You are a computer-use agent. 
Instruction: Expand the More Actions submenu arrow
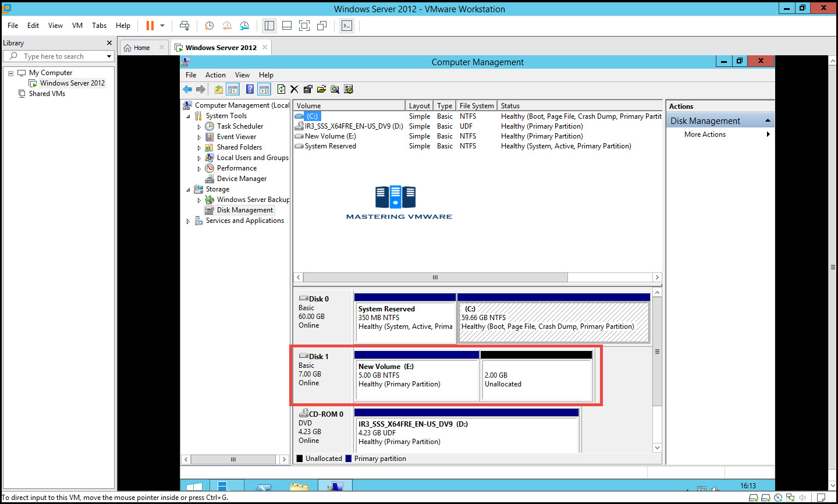[768, 134]
